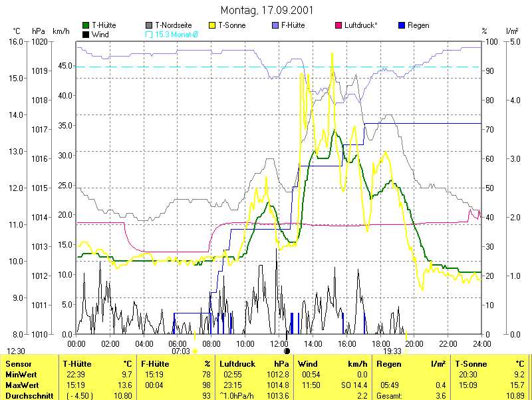The width and height of the screenshot is (532, 400).
Task: Click the Durchschnitt row label
Action: pos(28,396)
